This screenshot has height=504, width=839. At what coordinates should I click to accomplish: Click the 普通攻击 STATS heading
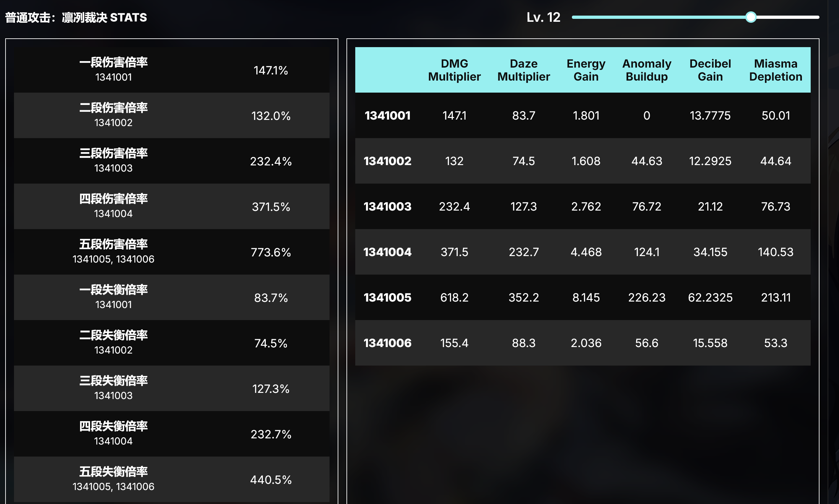coord(76,17)
